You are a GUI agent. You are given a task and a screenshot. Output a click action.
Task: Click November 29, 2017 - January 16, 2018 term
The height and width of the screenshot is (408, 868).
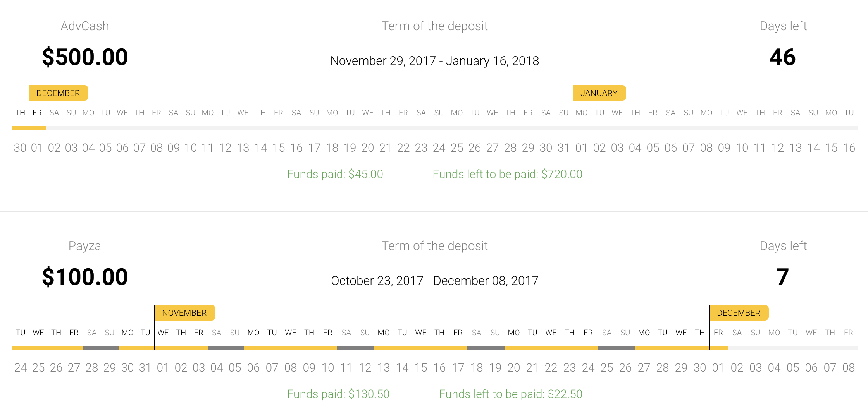(x=434, y=61)
